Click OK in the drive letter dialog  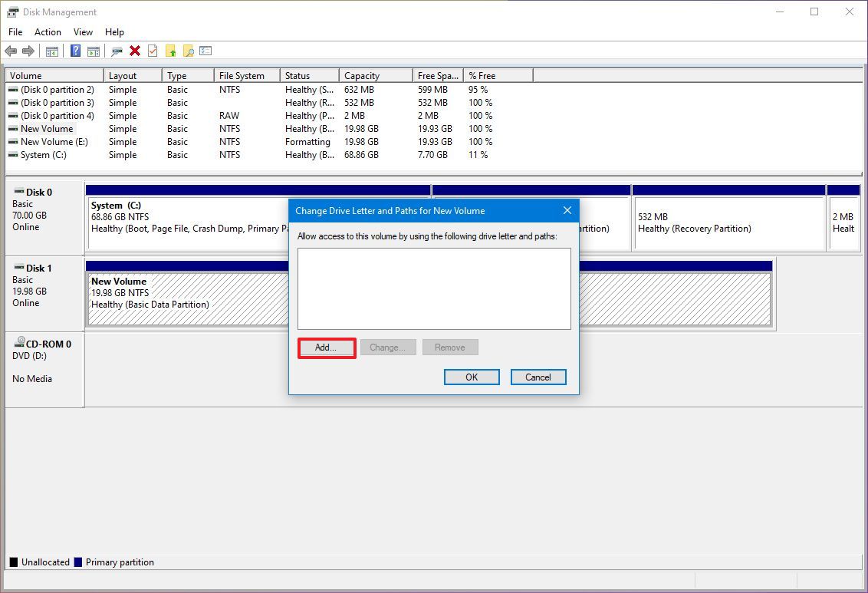click(x=471, y=377)
